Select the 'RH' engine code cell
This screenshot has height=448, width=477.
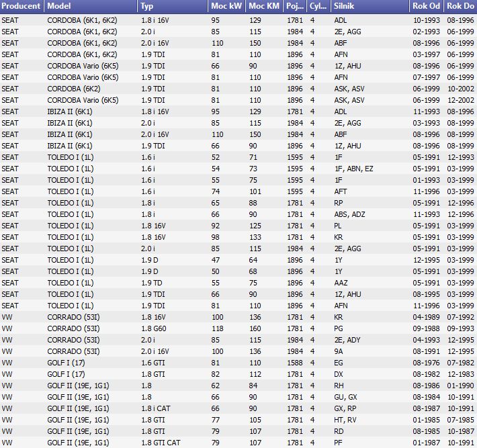click(339, 386)
